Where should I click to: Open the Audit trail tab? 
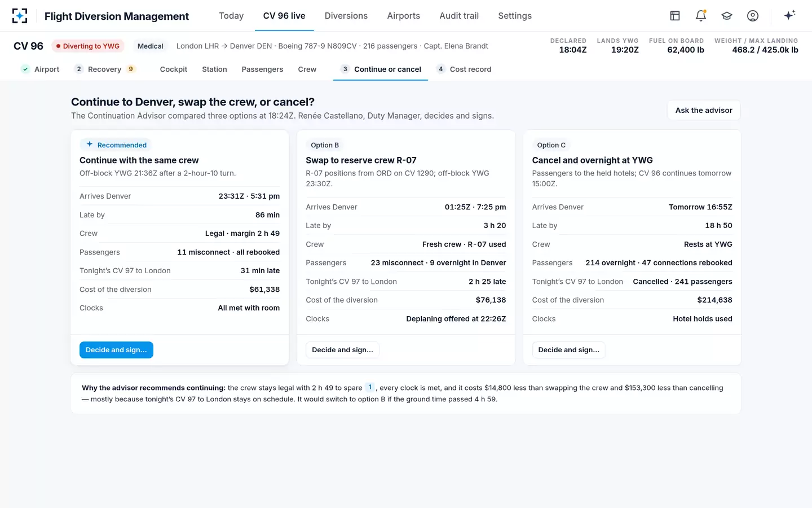[x=459, y=16]
